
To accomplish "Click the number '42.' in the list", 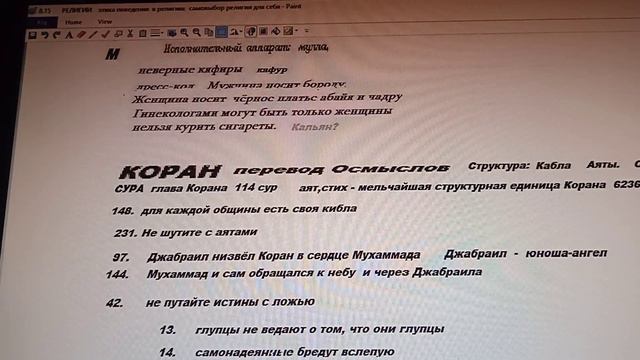I will [114, 303].
